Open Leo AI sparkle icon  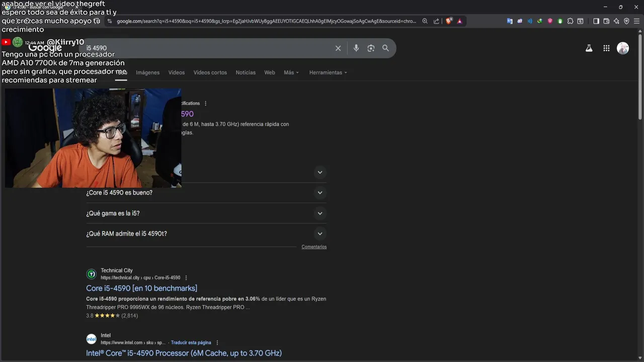(616, 21)
